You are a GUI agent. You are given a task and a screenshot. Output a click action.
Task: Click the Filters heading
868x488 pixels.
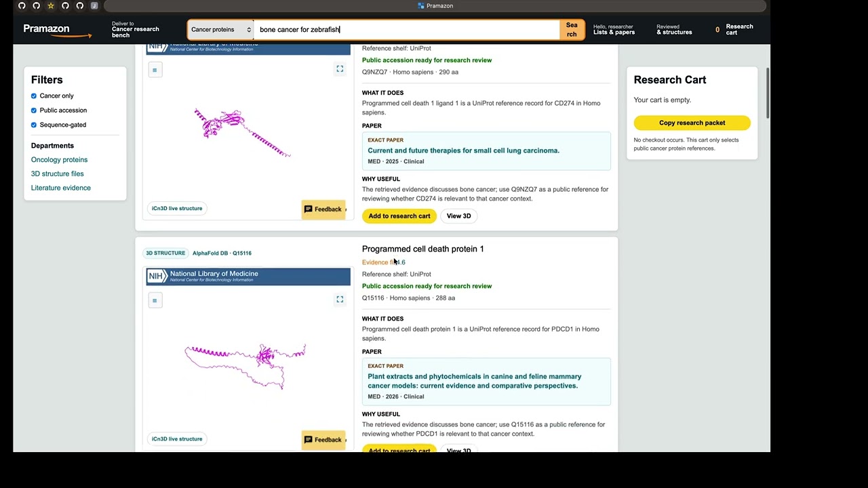[x=47, y=80]
